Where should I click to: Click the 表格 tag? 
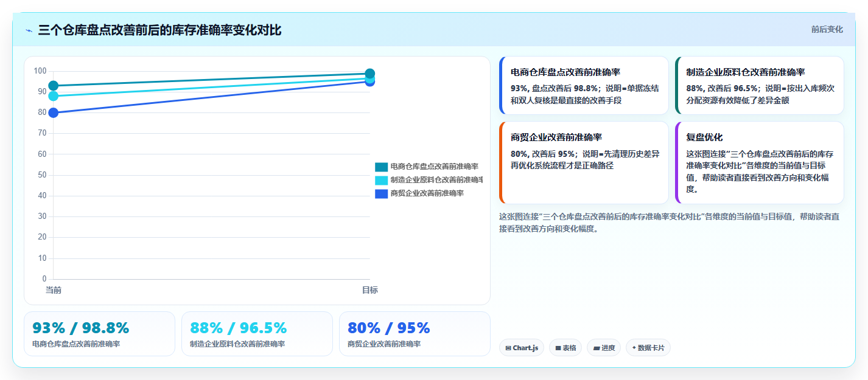point(565,348)
